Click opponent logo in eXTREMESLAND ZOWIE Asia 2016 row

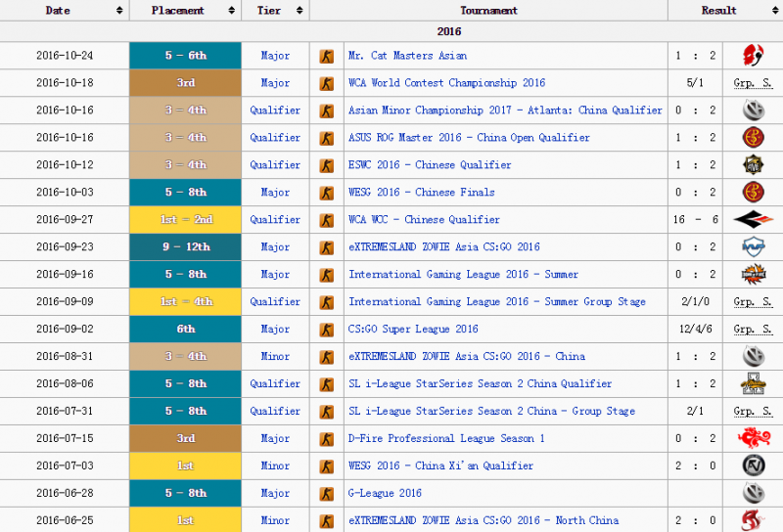[x=753, y=246]
